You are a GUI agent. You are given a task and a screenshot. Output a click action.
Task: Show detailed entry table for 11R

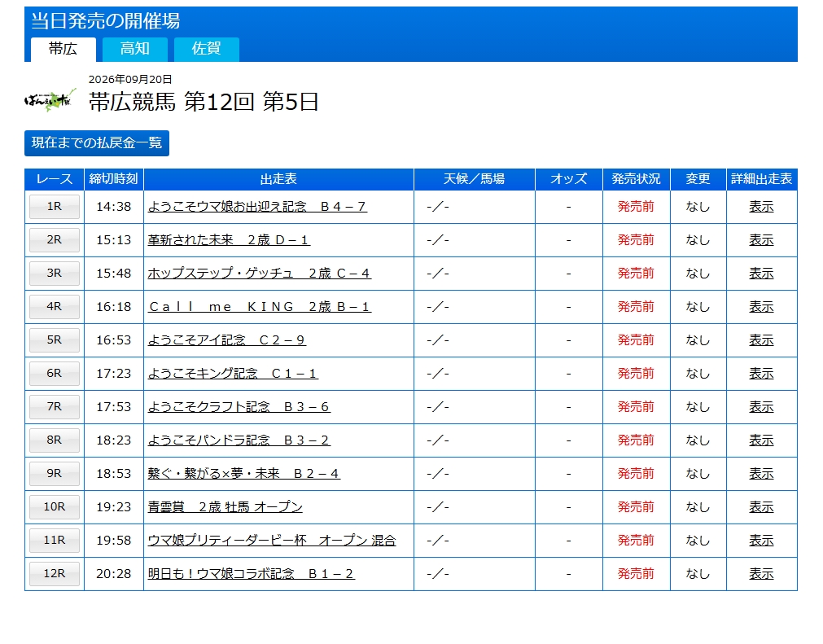point(761,540)
